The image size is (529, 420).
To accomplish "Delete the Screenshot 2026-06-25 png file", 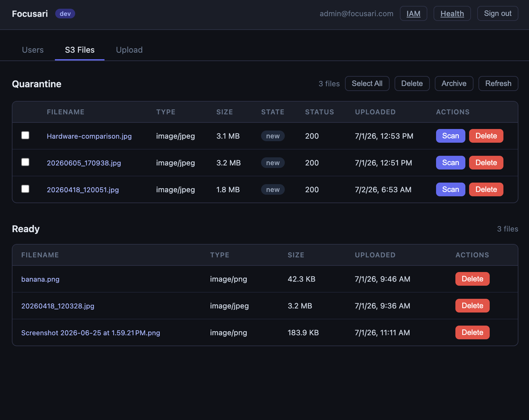I will (472, 332).
